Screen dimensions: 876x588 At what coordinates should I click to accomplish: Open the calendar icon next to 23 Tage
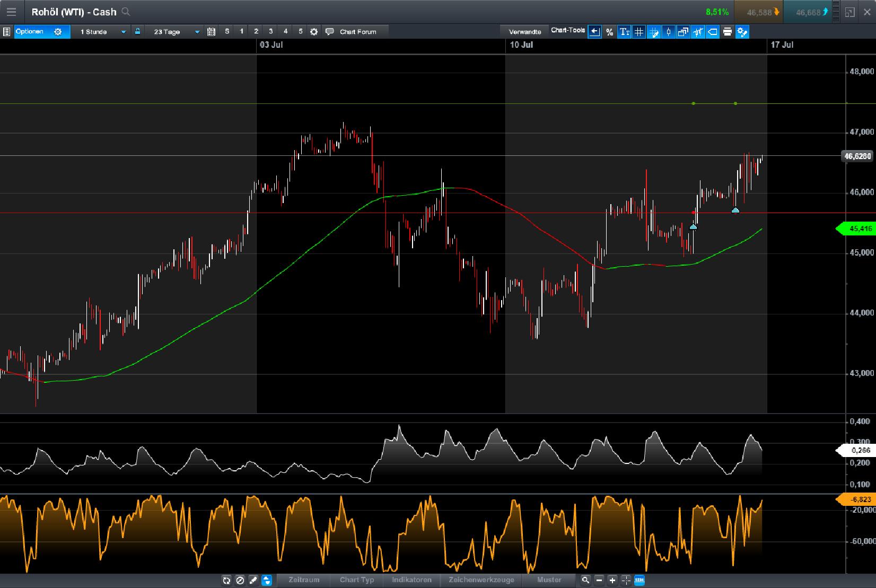tap(212, 32)
